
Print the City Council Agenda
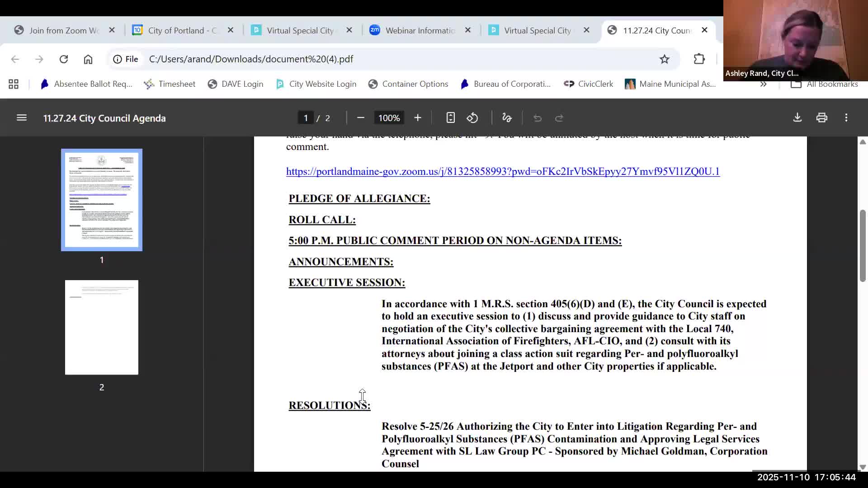click(x=821, y=118)
